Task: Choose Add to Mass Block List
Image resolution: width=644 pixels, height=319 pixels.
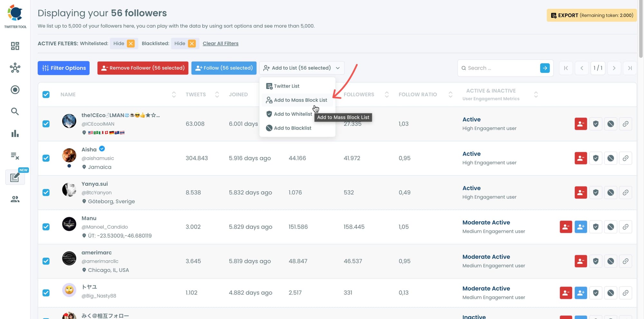Action: 297,100
